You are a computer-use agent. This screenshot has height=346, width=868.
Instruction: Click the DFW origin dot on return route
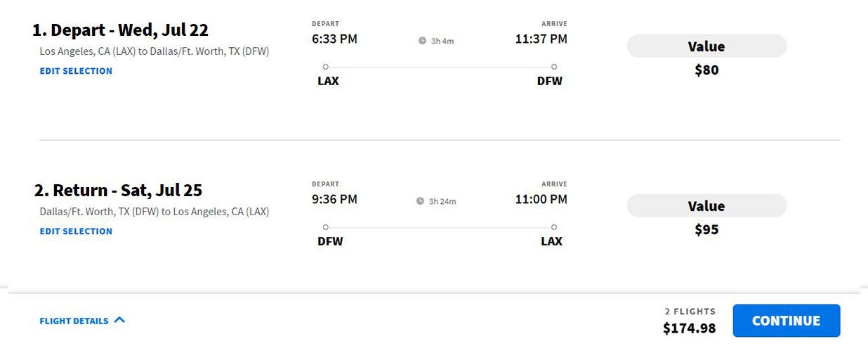tap(325, 227)
